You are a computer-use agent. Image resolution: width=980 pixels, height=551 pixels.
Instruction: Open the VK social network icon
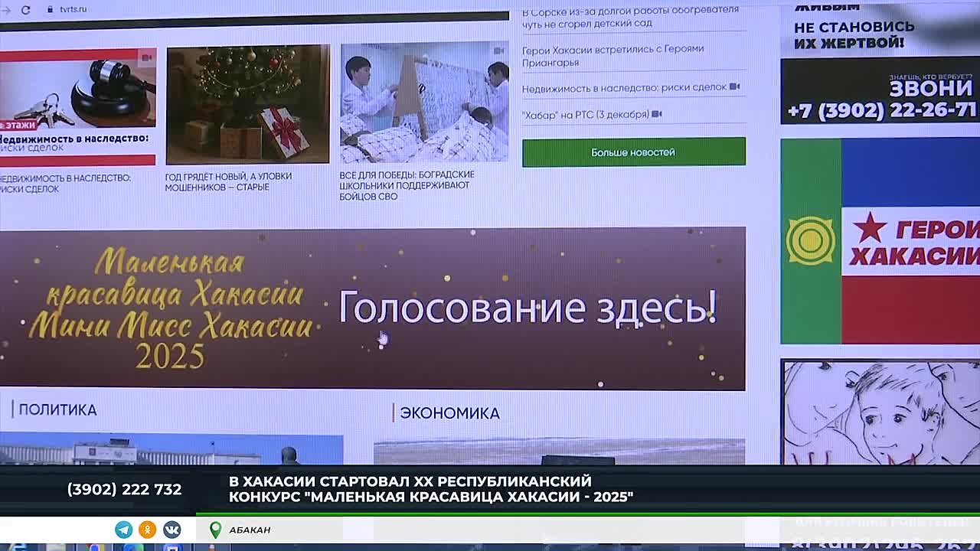171,530
